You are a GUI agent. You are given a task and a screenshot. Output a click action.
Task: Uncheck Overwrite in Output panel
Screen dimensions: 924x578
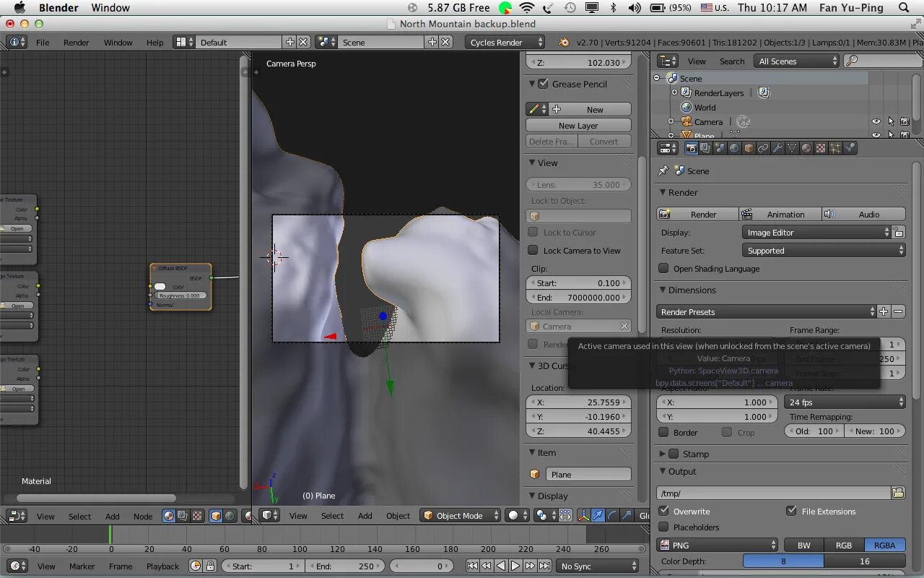663,512
